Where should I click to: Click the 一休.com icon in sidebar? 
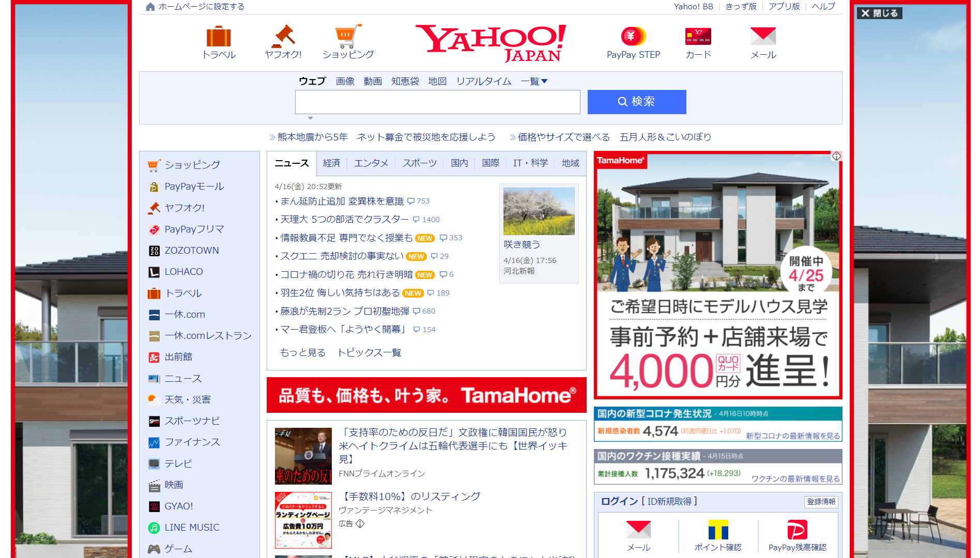point(154,315)
